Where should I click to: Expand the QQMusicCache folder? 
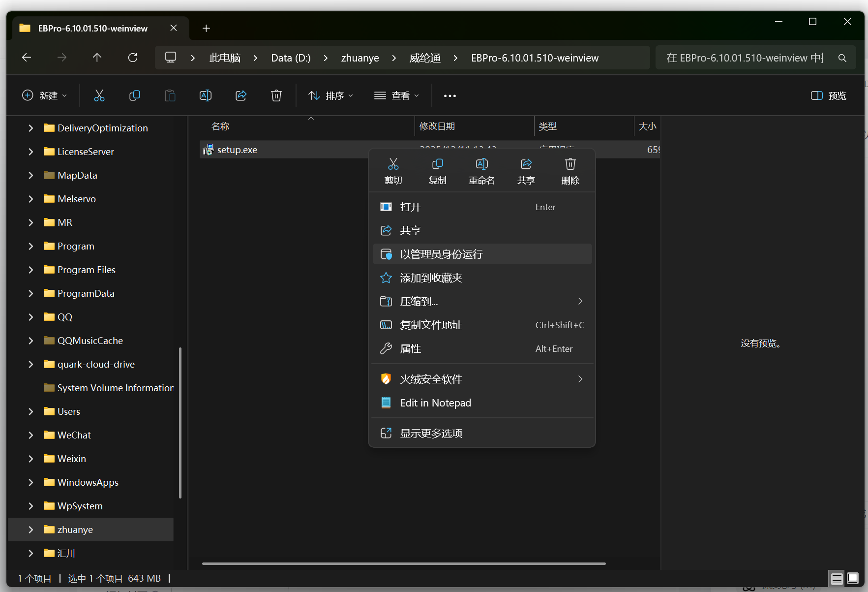[x=31, y=341]
